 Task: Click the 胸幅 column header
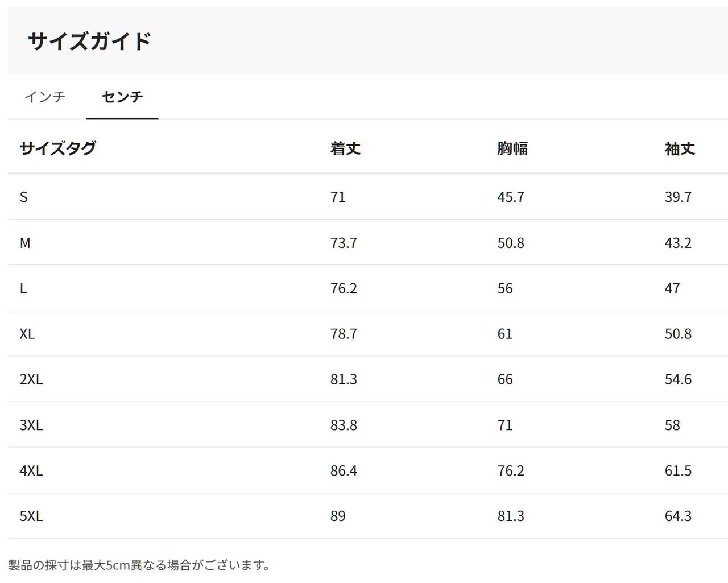[512, 148]
